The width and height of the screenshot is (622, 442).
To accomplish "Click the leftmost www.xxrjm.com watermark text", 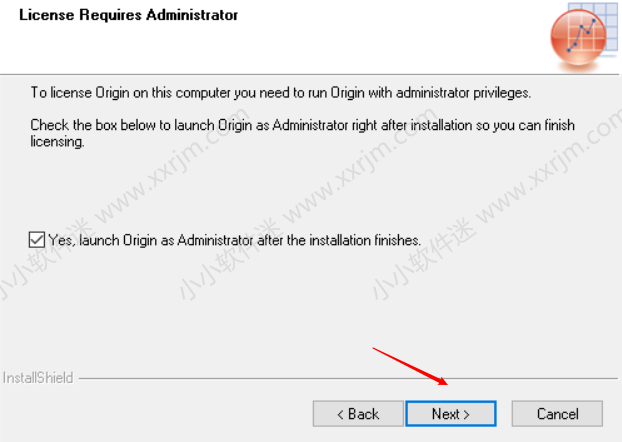I will (173, 166).
